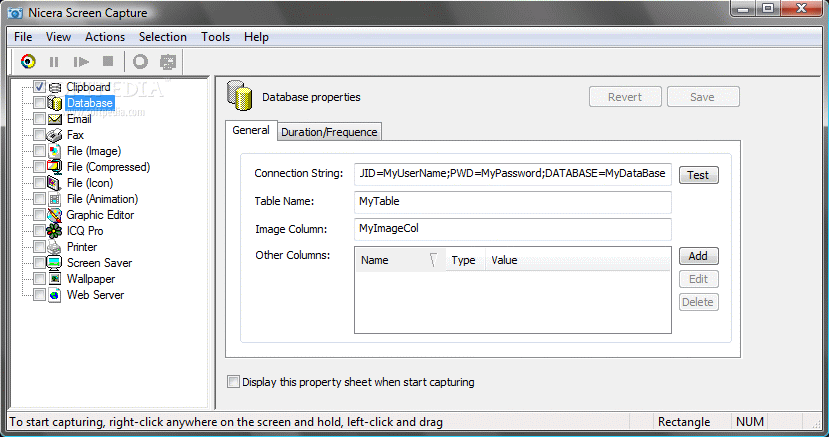
Task: Click the NUM status bar indicator
Action: (750, 422)
